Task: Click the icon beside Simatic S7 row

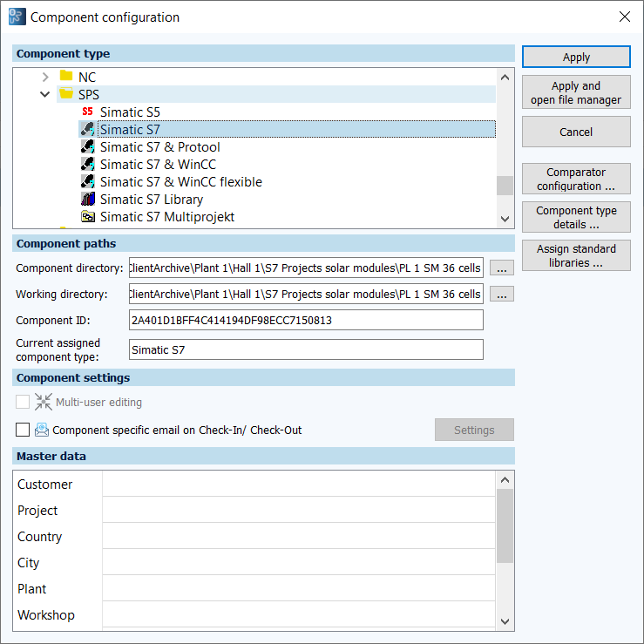Action: [87, 129]
